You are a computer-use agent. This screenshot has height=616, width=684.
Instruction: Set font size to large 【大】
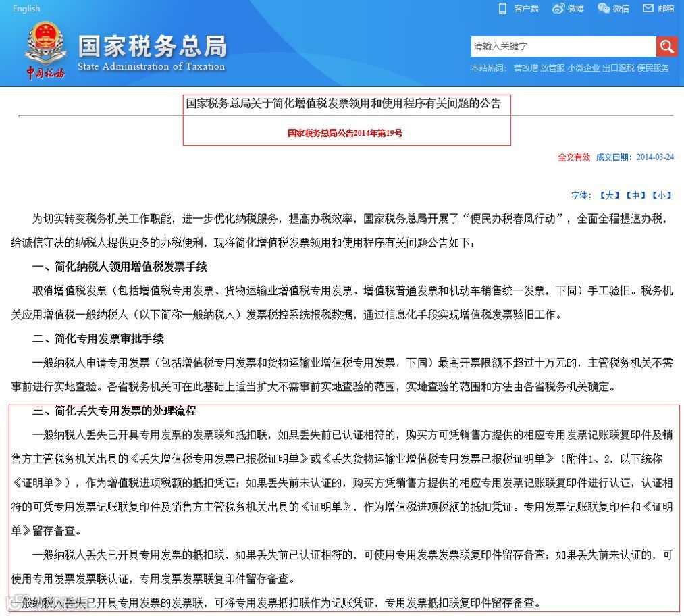pos(609,195)
